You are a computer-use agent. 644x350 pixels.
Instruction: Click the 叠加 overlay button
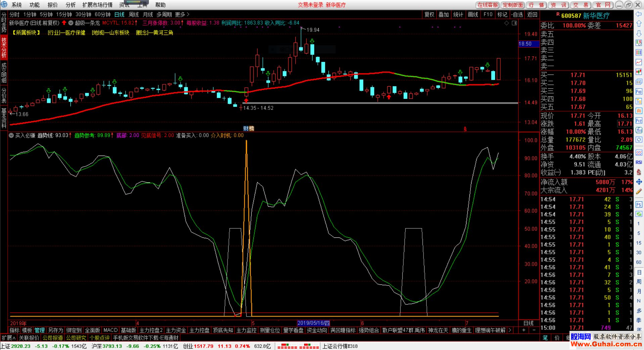click(x=443, y=14)
